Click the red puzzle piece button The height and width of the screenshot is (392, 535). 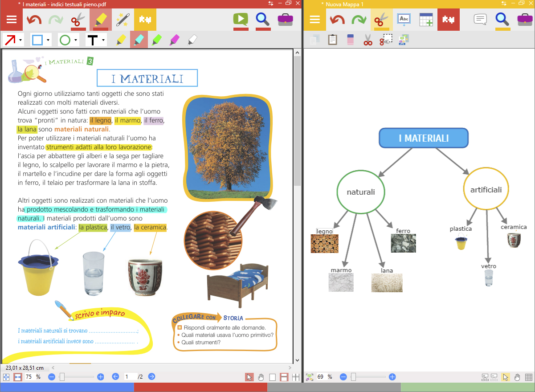pyautogui.click(x=449, y=20)
